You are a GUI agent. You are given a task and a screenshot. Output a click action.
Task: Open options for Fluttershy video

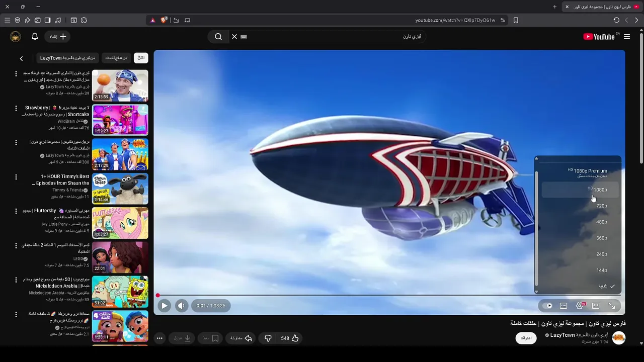[x=16, y=212]
